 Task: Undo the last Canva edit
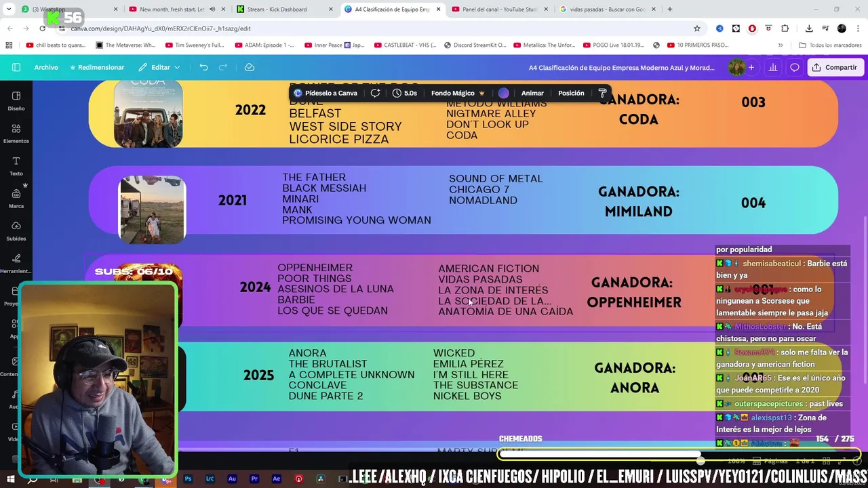point(203,67)
